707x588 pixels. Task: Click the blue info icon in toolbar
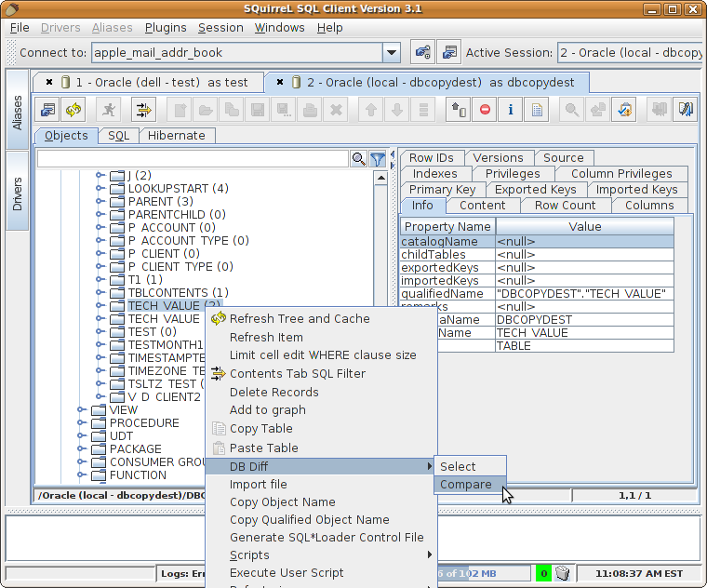pos(511,110)
